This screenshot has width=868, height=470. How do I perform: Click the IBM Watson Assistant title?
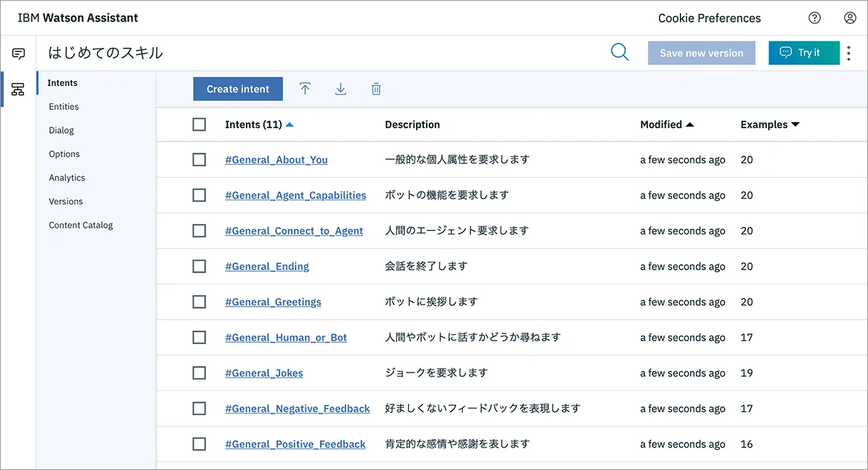pos(78,17)
